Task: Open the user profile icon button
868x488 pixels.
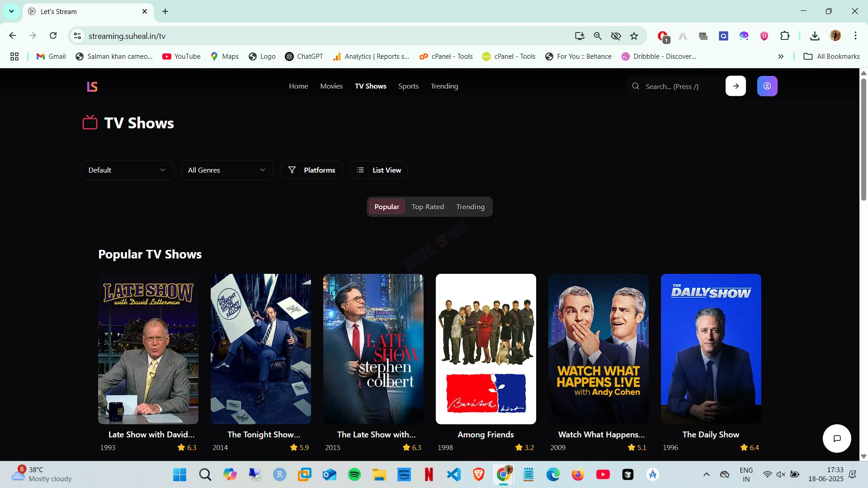Action: pyautogui.click(x=767, y=86)
